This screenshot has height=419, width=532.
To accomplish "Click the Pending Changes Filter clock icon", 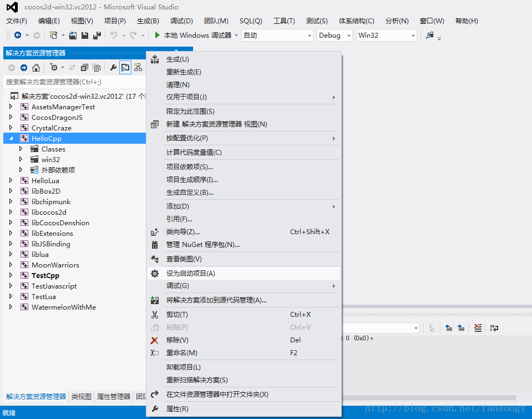I will [x=54, y=68].
